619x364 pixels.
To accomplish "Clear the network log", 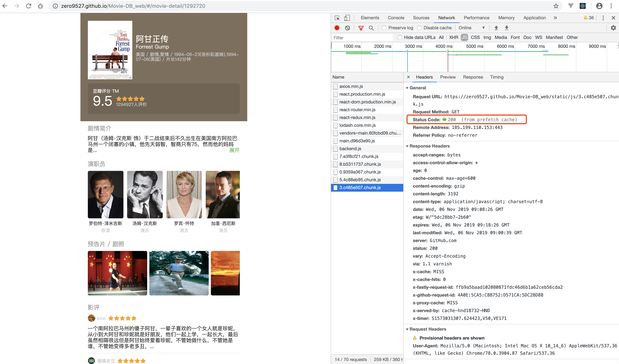I will [347, 28].
